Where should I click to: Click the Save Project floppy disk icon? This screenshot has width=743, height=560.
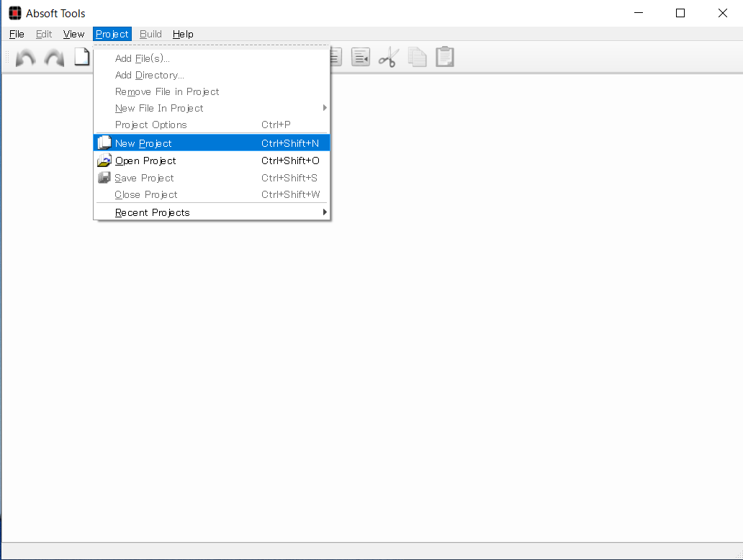(104, 178)
